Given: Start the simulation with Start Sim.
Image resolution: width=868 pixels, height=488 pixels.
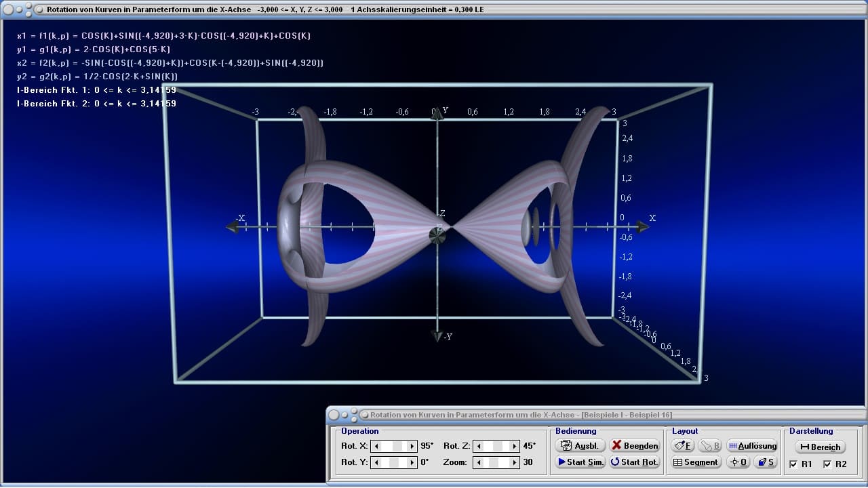Looking at the screenshot, I should [580, 462].
